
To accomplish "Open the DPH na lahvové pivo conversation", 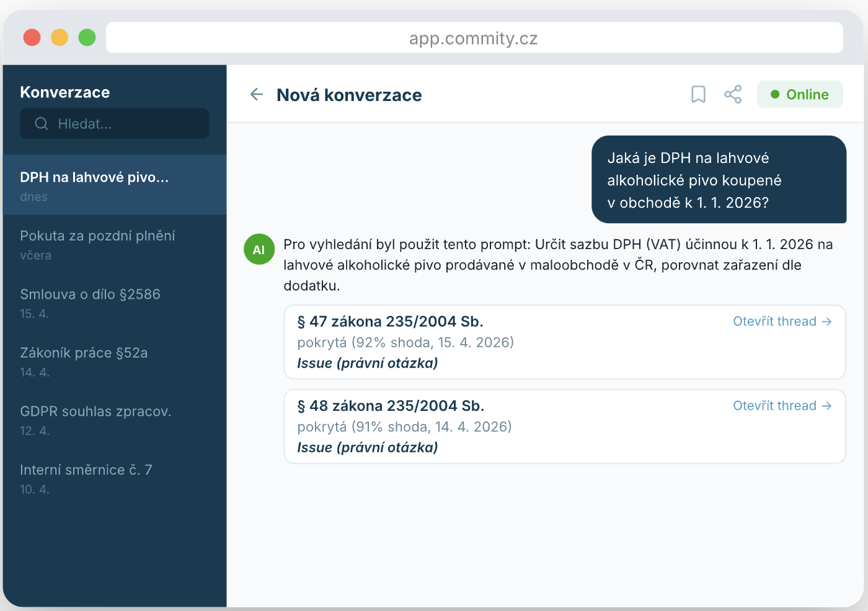I will pyautogui.click(x=115, y=185).
